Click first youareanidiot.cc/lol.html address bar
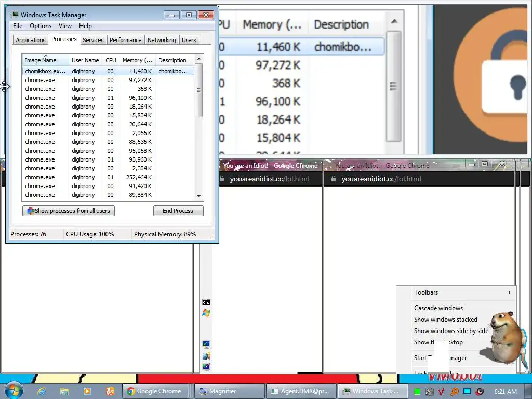The image size is (532, 399). pyautogui.click(x=270, y=179)
